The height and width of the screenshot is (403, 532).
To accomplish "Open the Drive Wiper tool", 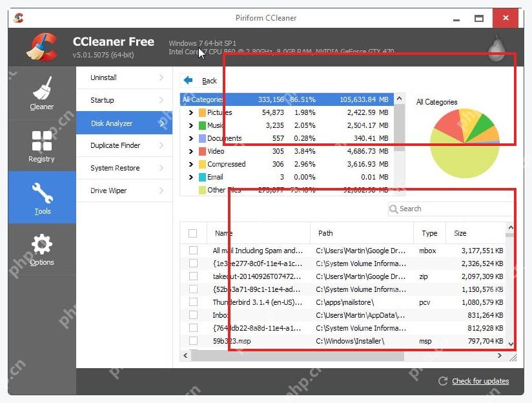I will pos(124,191).
